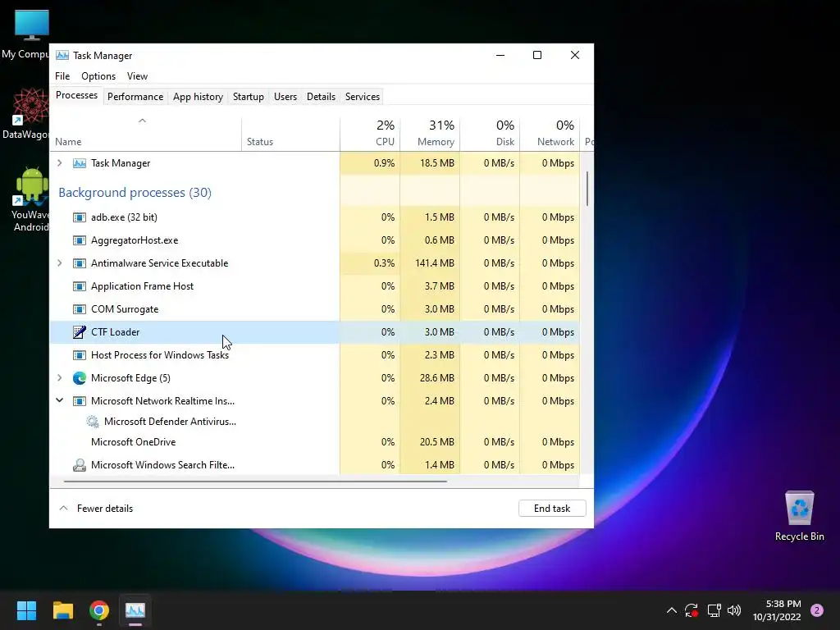
Task: Click the 28.6 MB memory value
Action: click(x=436, y=378)
